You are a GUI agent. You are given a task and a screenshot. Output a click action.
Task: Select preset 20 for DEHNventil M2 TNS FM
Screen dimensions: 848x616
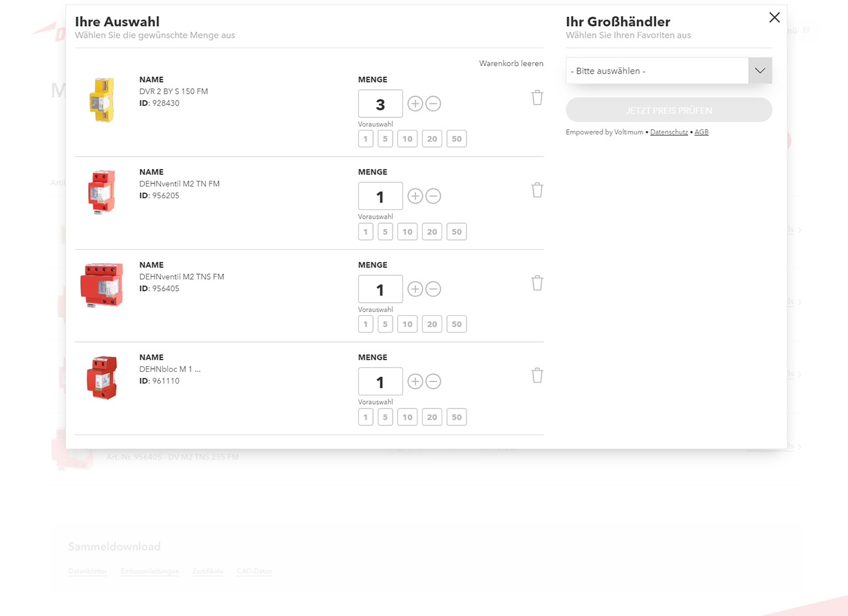[432, 324]
